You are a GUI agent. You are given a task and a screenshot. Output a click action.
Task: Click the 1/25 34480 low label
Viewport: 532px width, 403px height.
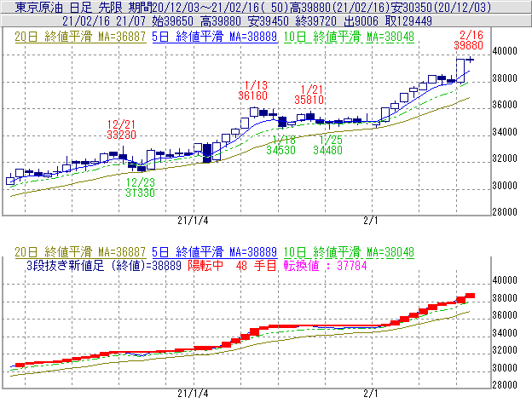(327, 145)
